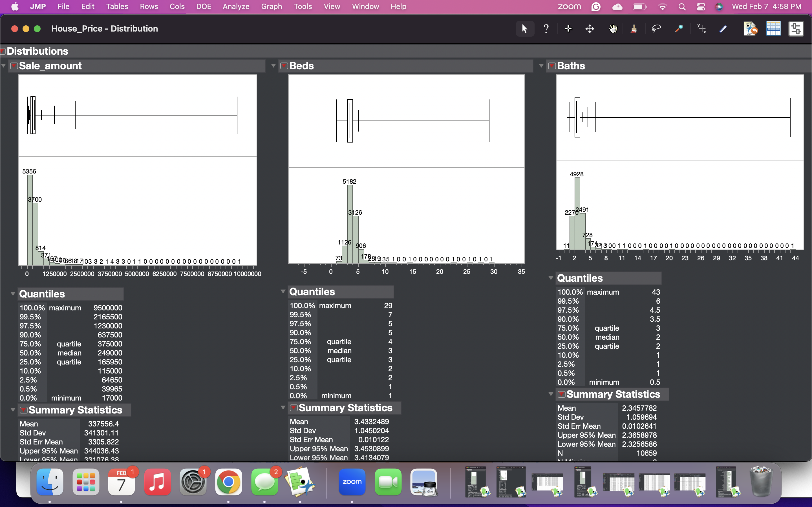812x507 pixels.
Task: Collapse the Quantiles section under Sale_amount
Action: tap(12, 293)
